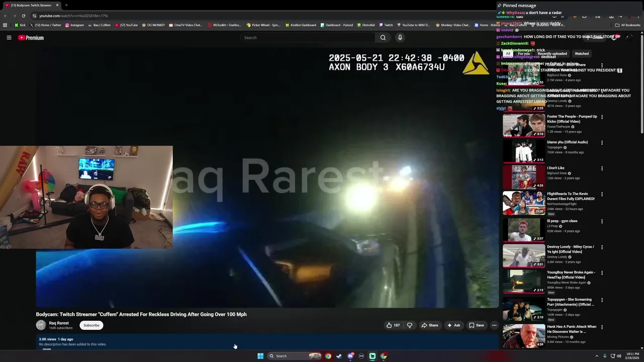Click the search magnifier button
Image resolution: width=644 pixels, height=362 pixels.
[383, 38]
